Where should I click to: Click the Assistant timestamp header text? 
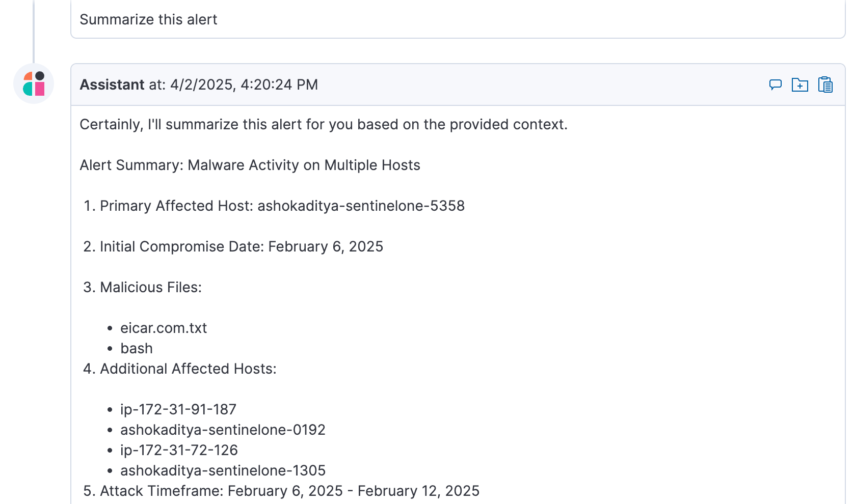tap(199, 85)
